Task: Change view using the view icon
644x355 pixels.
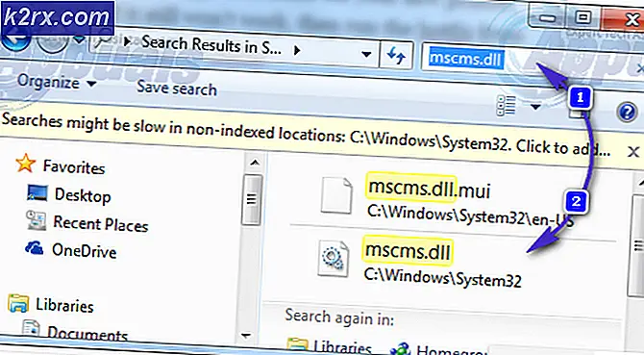Action: [506, 106]
